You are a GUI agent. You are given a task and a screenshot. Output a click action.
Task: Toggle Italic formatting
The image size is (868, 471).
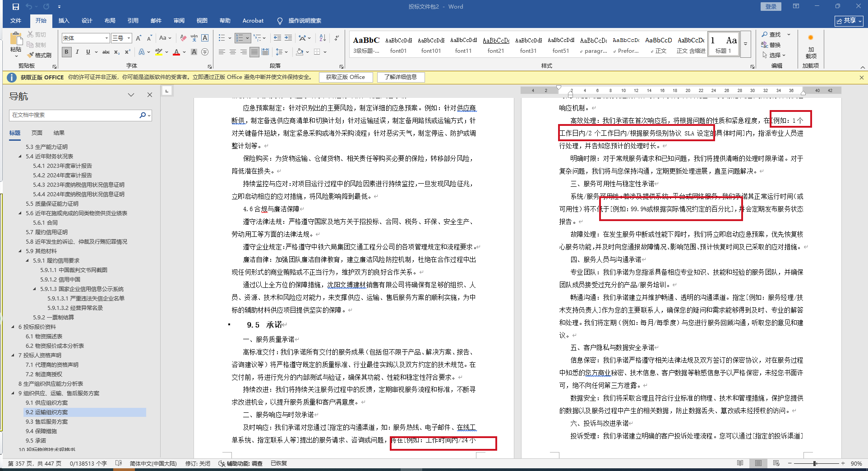77,52
